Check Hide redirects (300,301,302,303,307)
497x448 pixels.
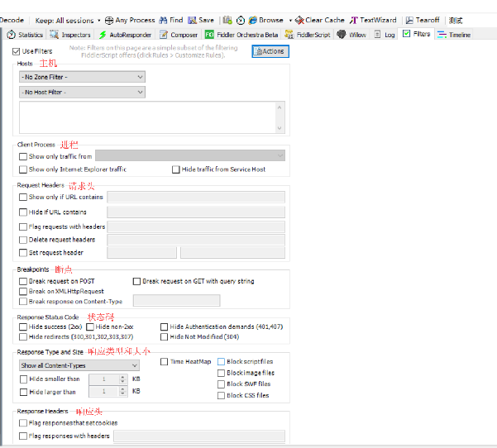click(23, 336)
